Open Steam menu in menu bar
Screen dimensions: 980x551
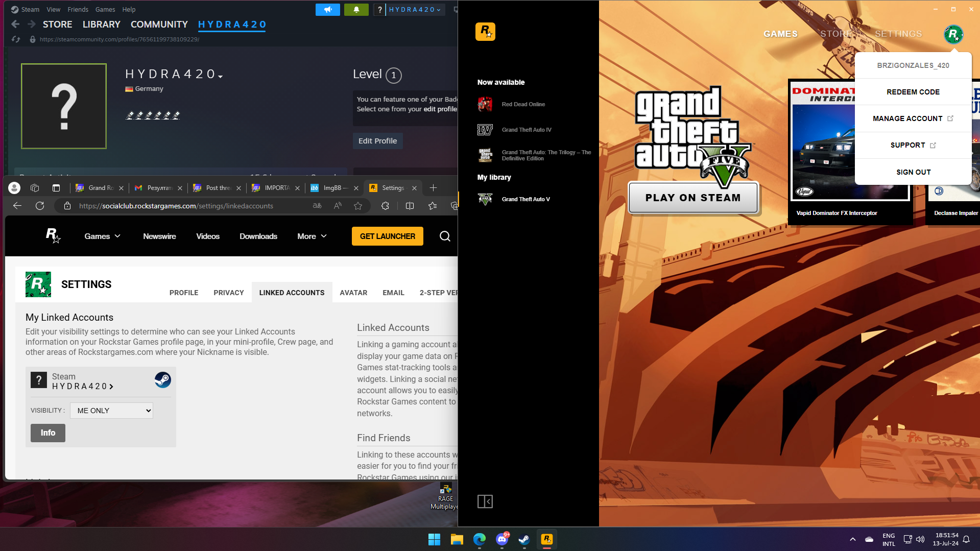(30, 10)
